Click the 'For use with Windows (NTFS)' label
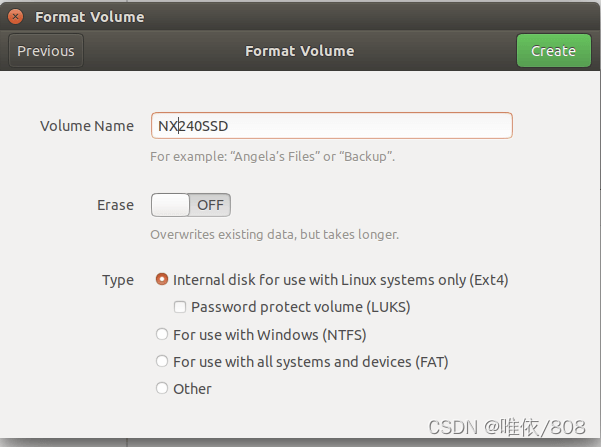This screenshot has width=601, height=447. coord(269,335)
